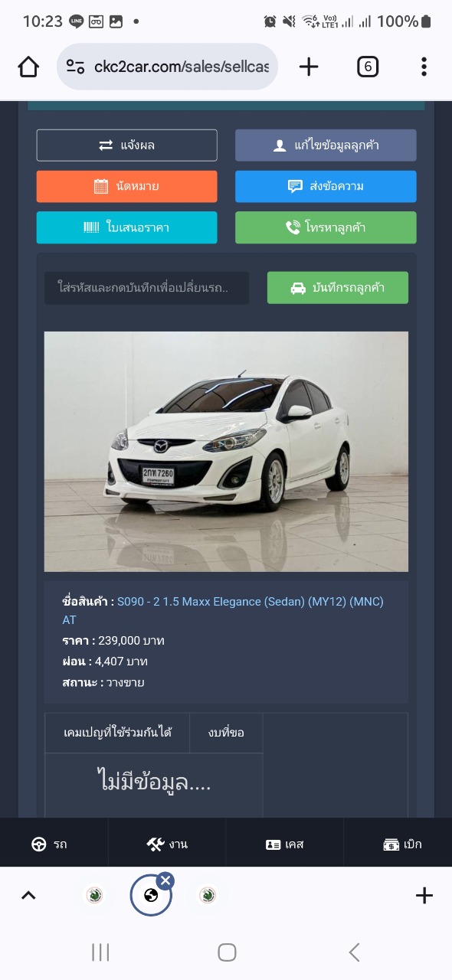Open the tab switcher showing 6
Screen dimensions: 452x980
click(368, 67)
